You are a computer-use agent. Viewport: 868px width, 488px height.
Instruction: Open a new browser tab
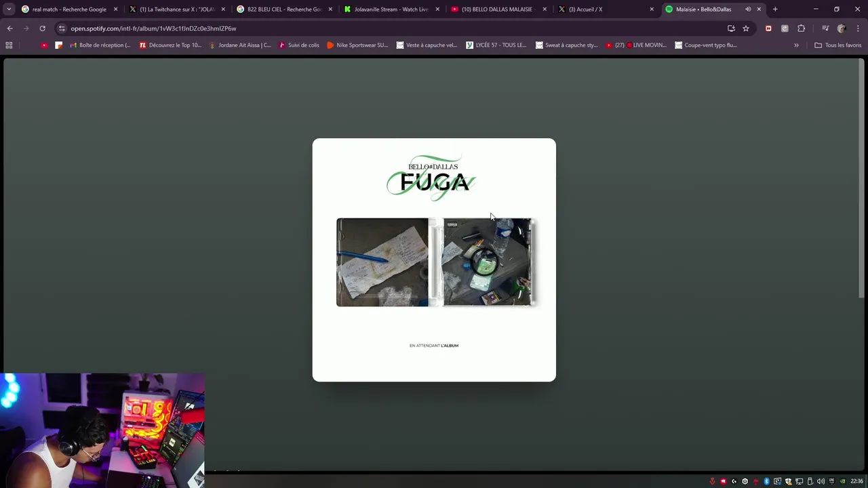(775, 9)
